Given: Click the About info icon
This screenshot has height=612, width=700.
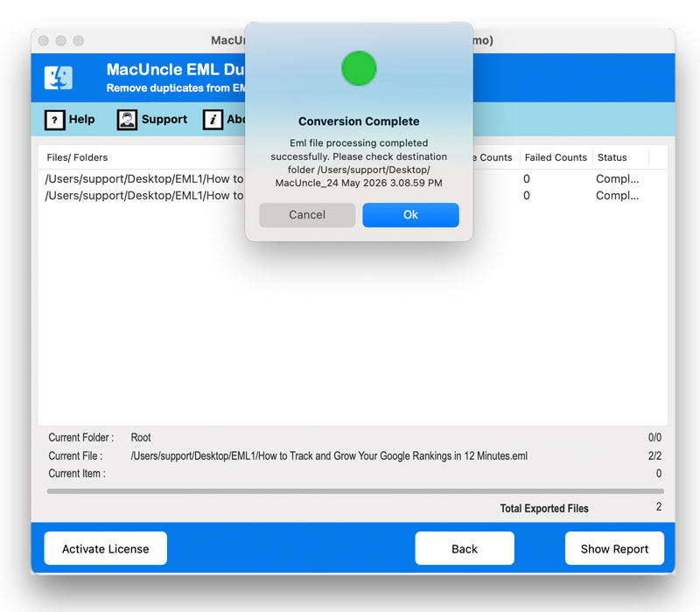Looking at the screenshot, I should [213, 120].
